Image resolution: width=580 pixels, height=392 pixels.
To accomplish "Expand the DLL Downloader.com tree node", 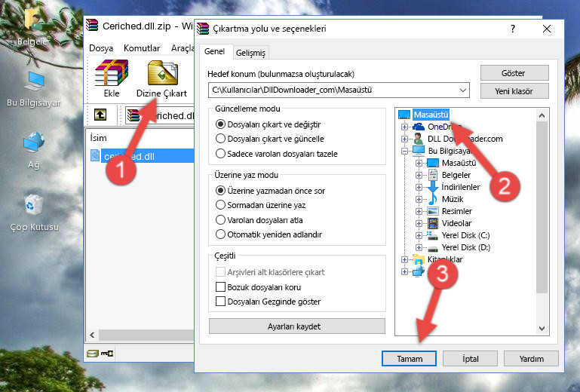I will [x=405, y=139].
